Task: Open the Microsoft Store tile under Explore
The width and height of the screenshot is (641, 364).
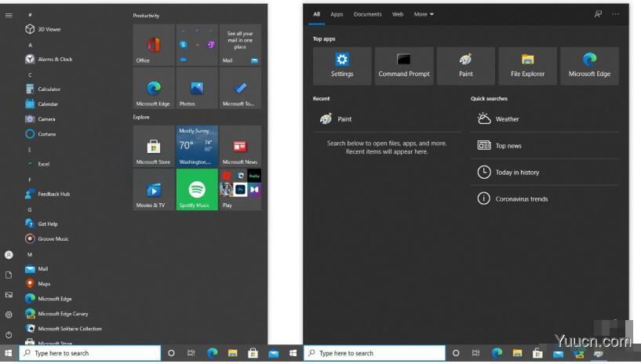Action: 154,146
